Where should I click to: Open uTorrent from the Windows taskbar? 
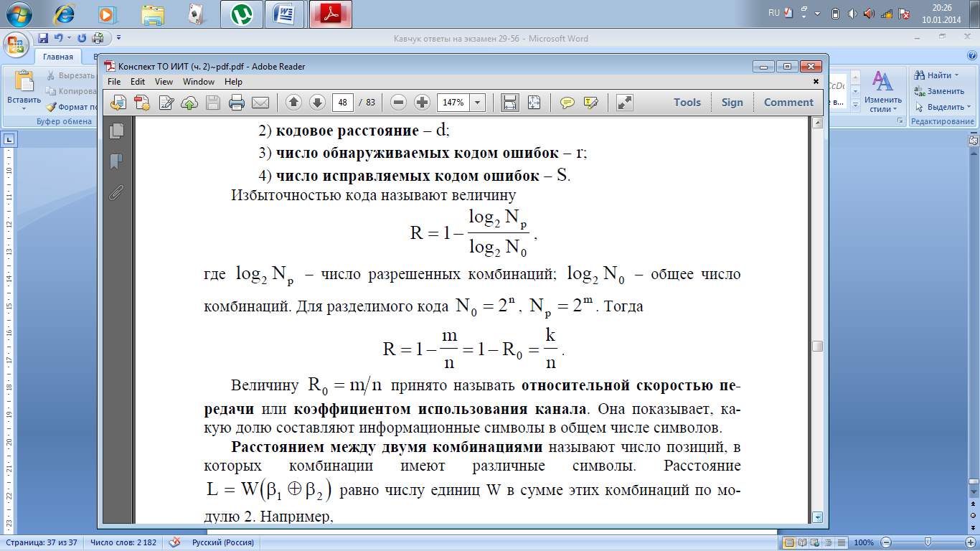[241, 14]
